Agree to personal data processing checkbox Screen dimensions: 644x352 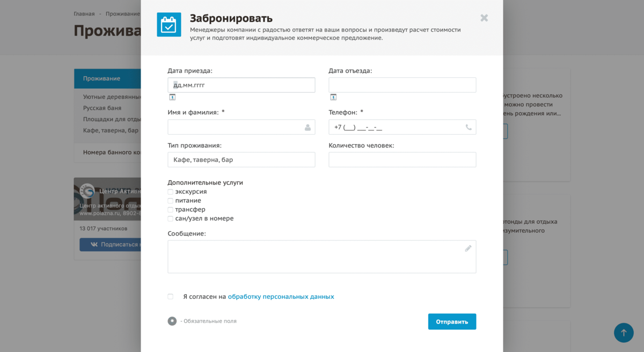pyautogui.click(x=170, y=297)
